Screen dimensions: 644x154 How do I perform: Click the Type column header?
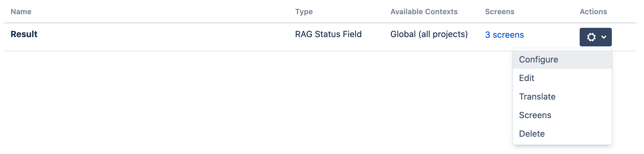pos(304,12)
